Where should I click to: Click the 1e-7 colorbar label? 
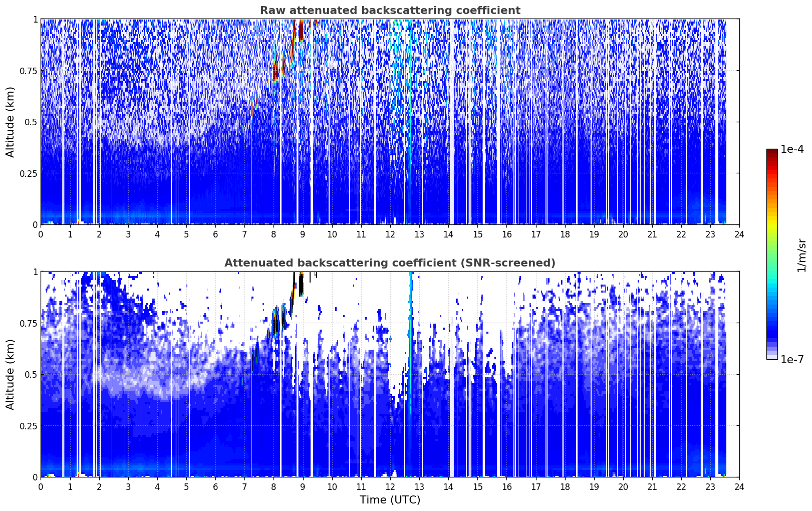tap(792, 359)
